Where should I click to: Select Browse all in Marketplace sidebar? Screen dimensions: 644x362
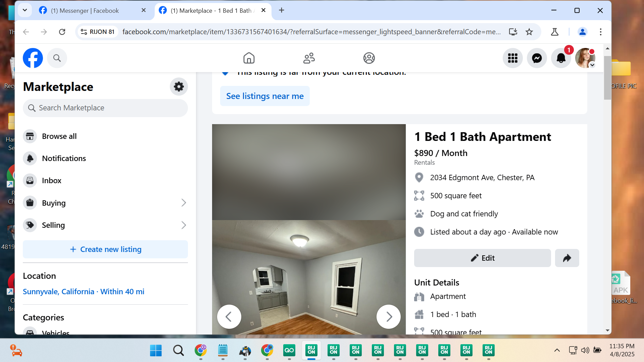pyautogui.click(x=105, y=136)
